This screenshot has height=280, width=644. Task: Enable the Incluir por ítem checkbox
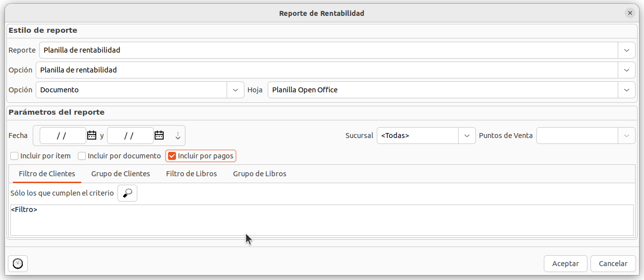14,156
